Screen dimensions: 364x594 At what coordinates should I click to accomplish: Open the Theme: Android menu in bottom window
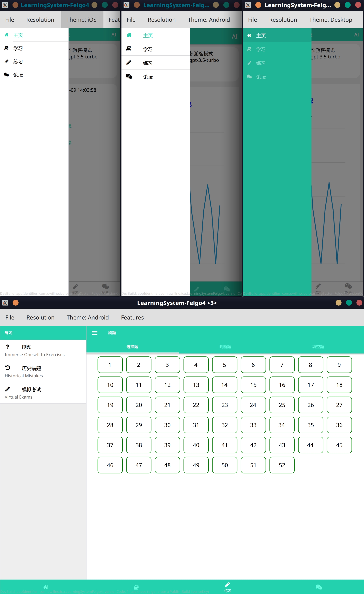88,317
